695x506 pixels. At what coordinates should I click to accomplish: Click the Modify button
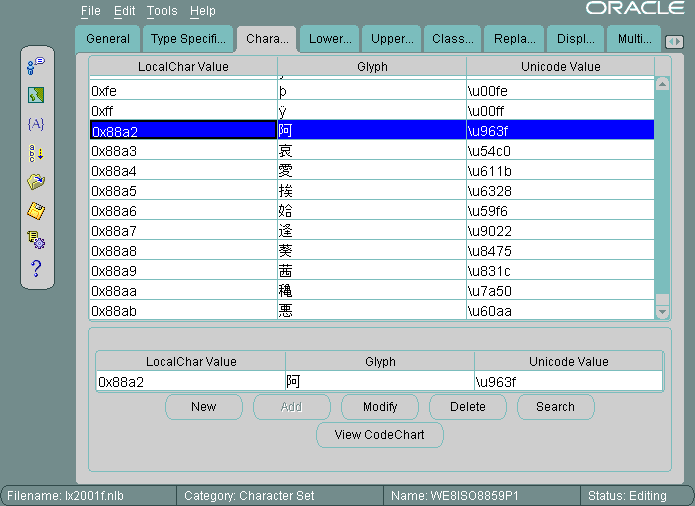click(379, 407)
